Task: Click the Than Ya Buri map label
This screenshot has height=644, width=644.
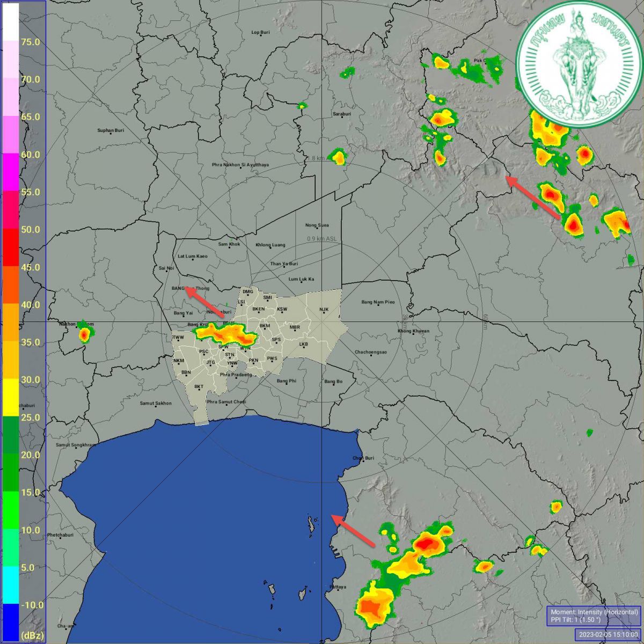Action: coord(284,264)
